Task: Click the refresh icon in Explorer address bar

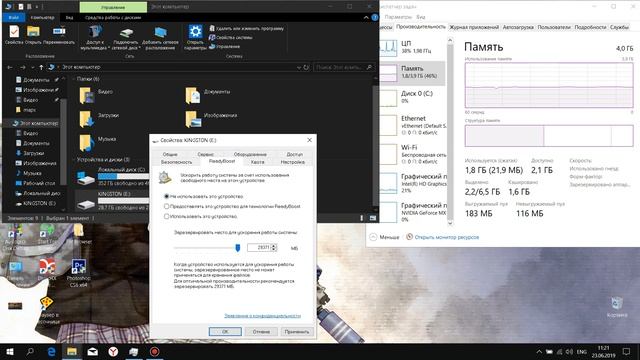Action: [306, 67]
